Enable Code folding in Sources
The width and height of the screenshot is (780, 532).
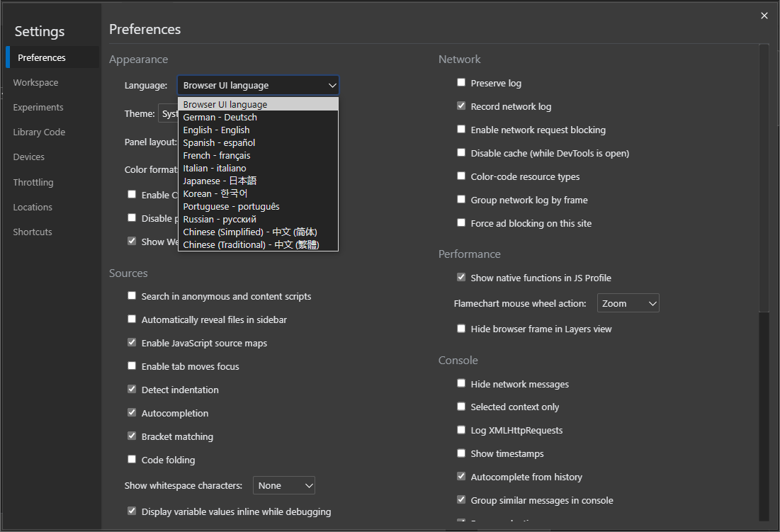tap(132, 459)
